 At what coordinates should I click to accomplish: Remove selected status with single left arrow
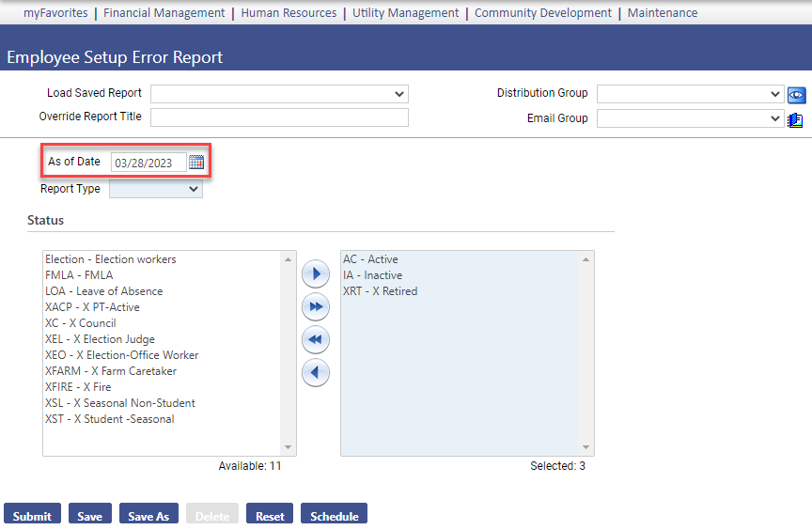(x=315, y=372)
